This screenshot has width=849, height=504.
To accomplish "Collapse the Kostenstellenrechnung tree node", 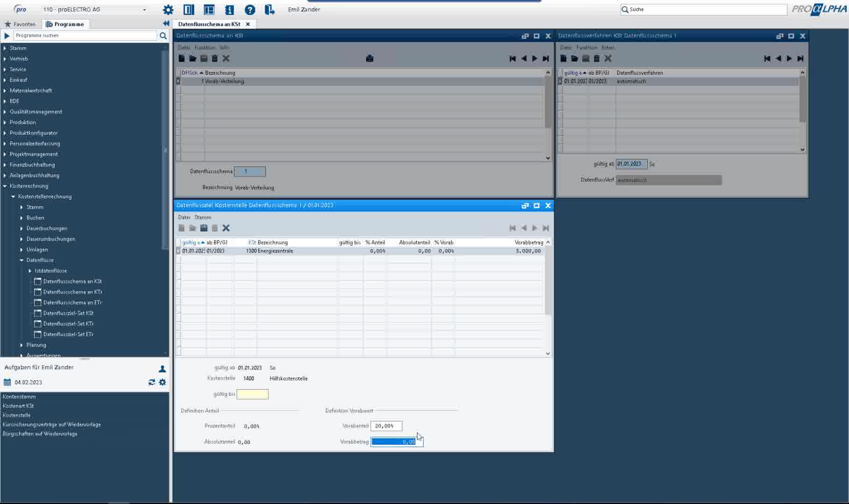I will click(13, 196).
